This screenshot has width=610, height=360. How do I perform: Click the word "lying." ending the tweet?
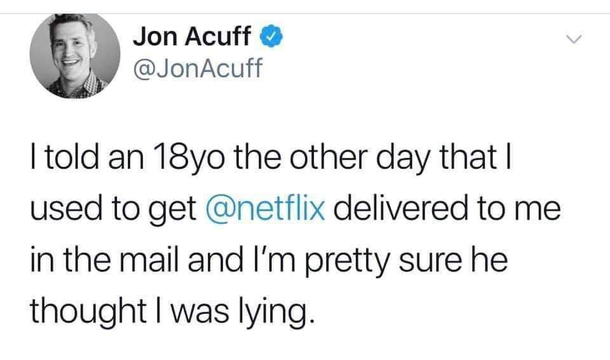(x=275, y=313)
